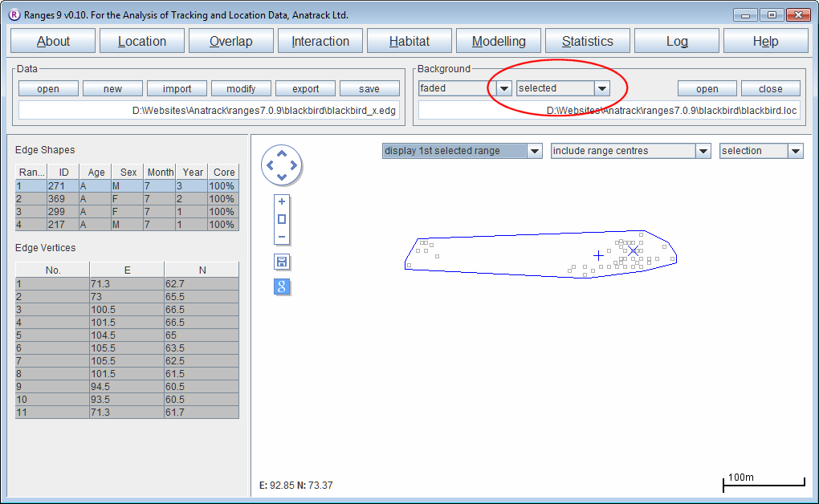Open the 'include range centres' dropdown

(703, 151)
